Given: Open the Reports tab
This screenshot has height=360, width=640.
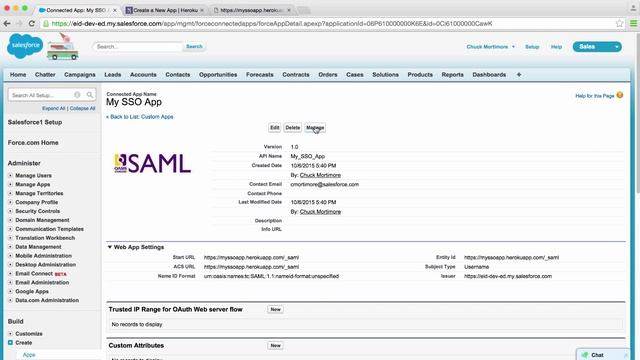Looking at the screenshot, I should click(452, 75).
